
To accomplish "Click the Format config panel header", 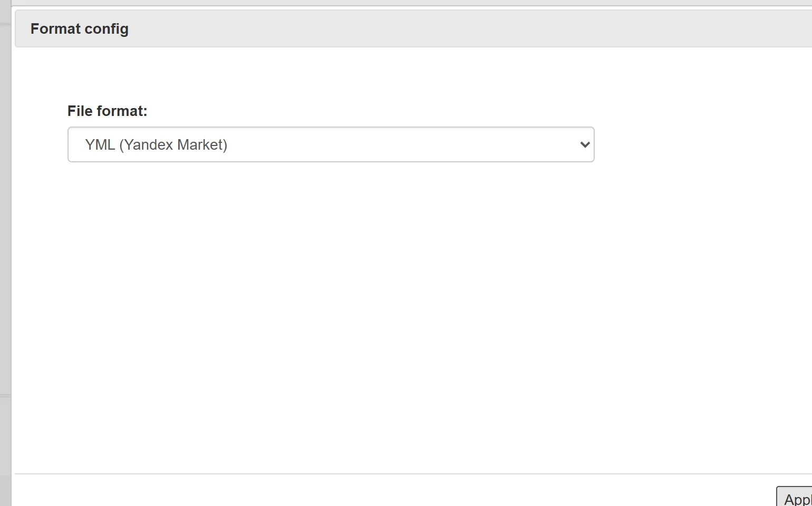I will pyautogui.click(x=413, y=28).
